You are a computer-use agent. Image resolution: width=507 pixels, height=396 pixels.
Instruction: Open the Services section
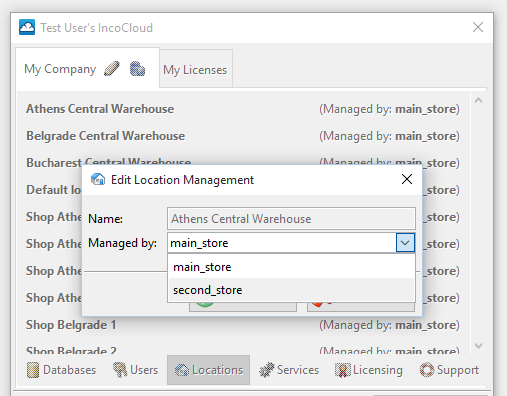(289, 370)
